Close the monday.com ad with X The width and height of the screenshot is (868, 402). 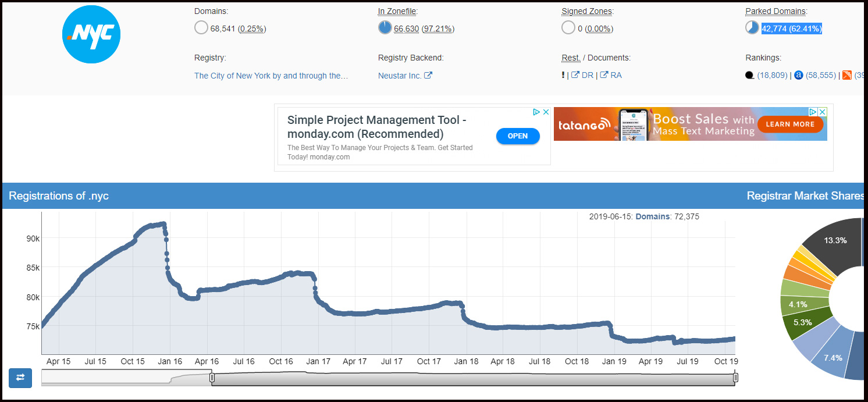(x=546, y=112)
